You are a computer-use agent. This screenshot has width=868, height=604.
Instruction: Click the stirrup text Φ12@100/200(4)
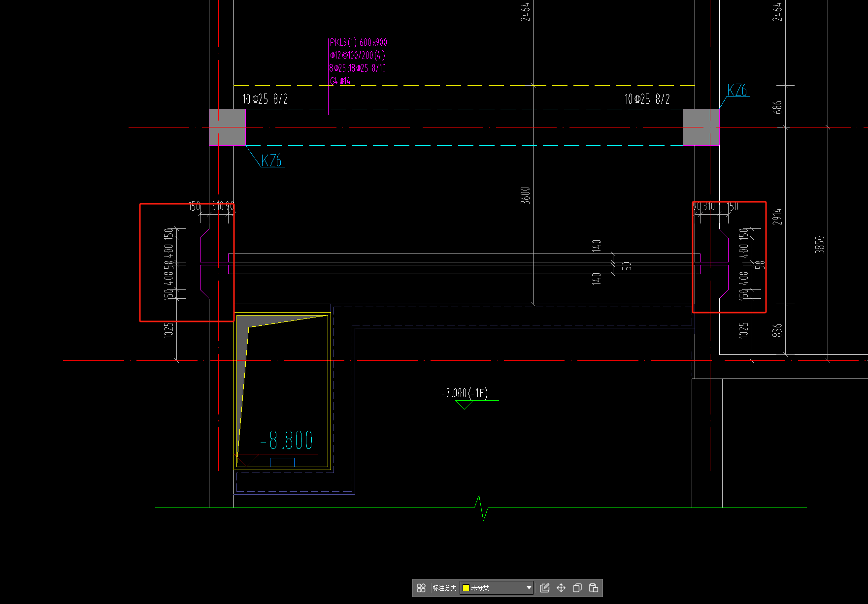358,55
